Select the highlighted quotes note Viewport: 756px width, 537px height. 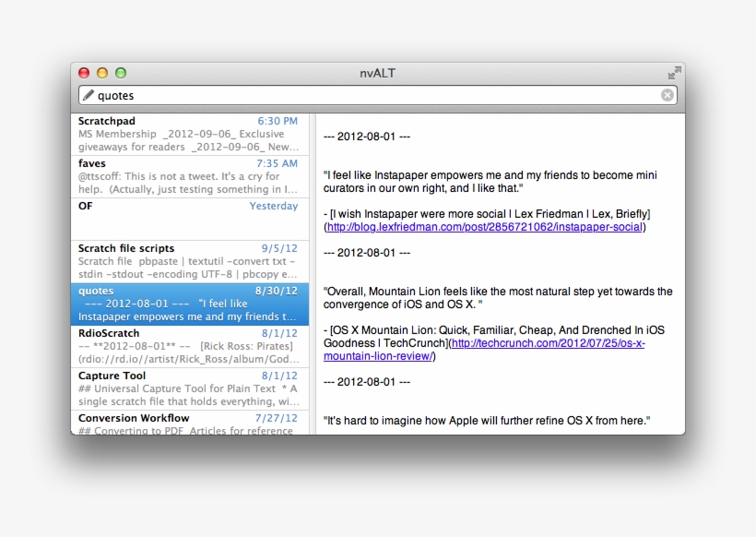tap(188, 304)
